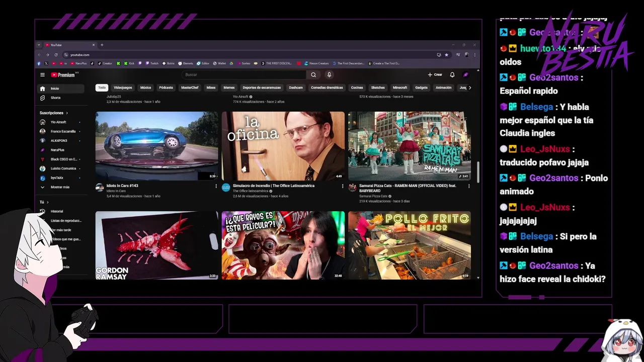Click the Crear plus button
The image size is (644, 362).
pos(435,75)
